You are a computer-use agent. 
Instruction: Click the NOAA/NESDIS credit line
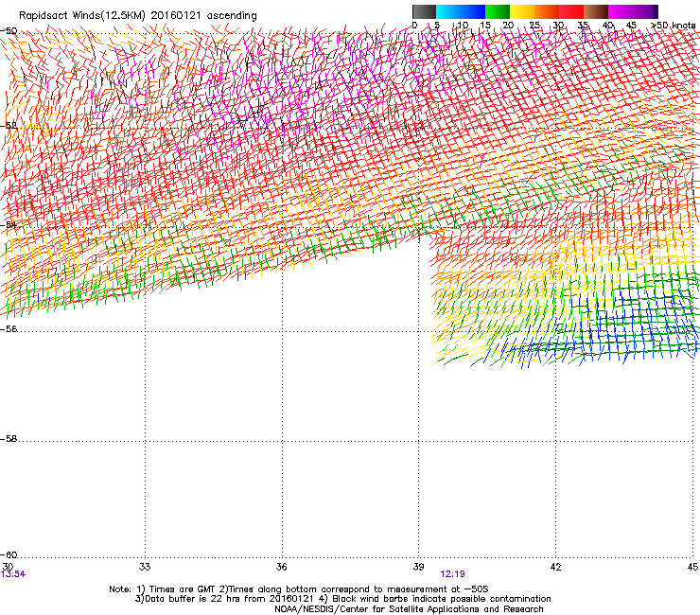409,609
